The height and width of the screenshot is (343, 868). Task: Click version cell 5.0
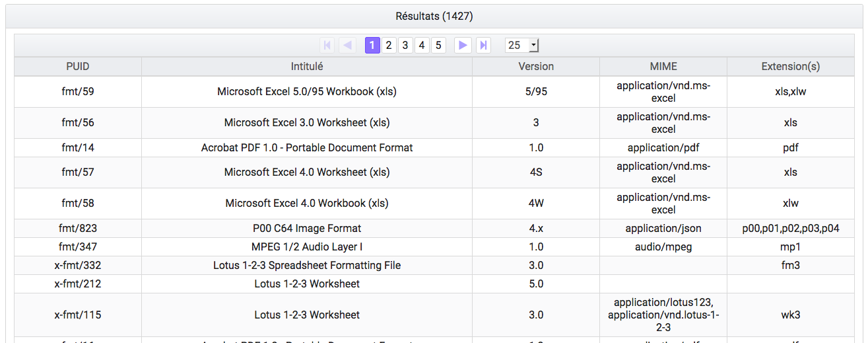pyautogui.click(x=536, y=284)
